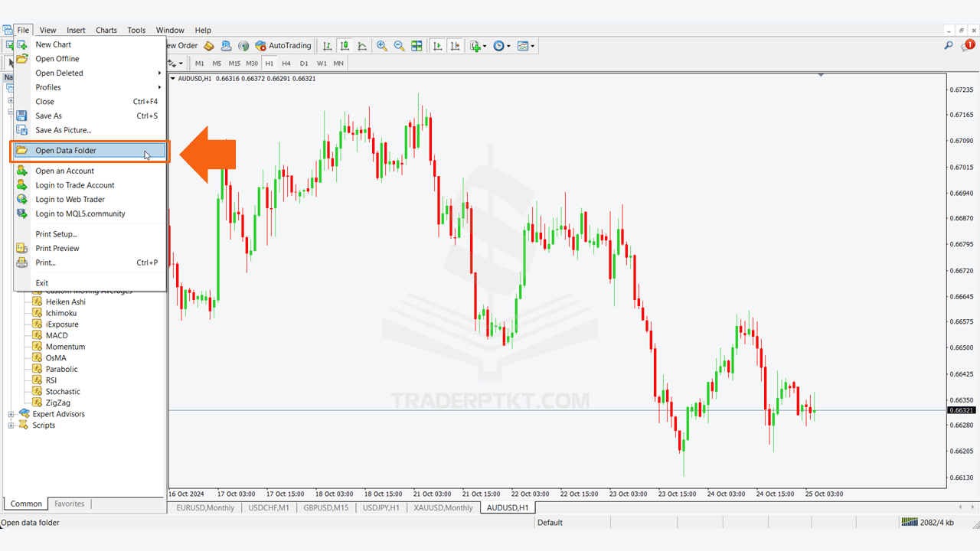This screenshot has width=980, height=551.
Task: Click the Login to Web Trader globe icon
Action: (21, 199)
